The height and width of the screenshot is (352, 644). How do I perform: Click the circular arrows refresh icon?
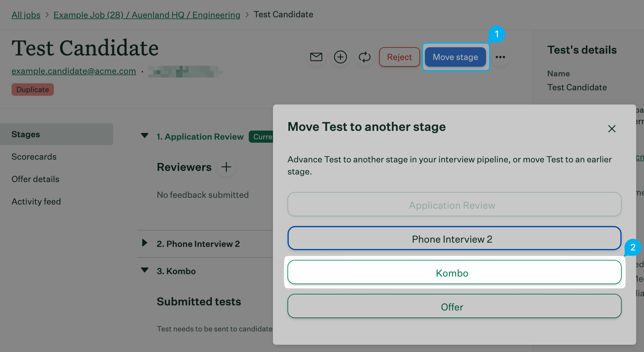tap(365, 57)
